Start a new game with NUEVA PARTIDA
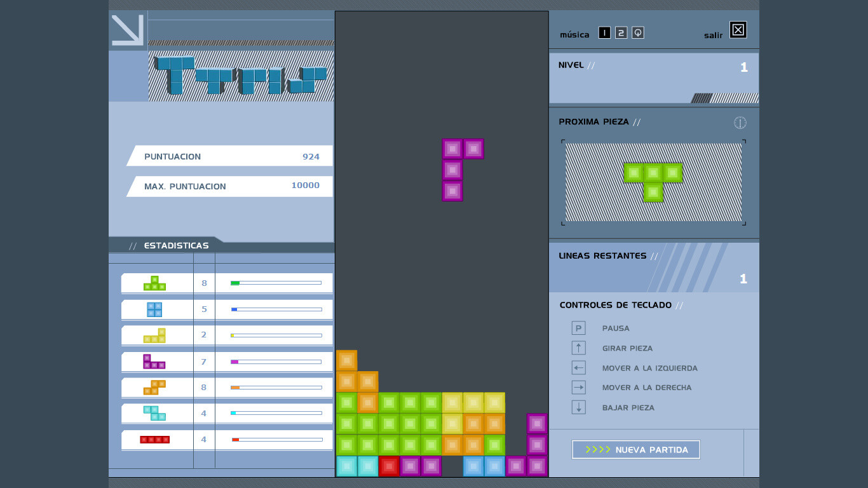Image resolution: width=868 pixels, height=488 pixels. click(636, 450)
